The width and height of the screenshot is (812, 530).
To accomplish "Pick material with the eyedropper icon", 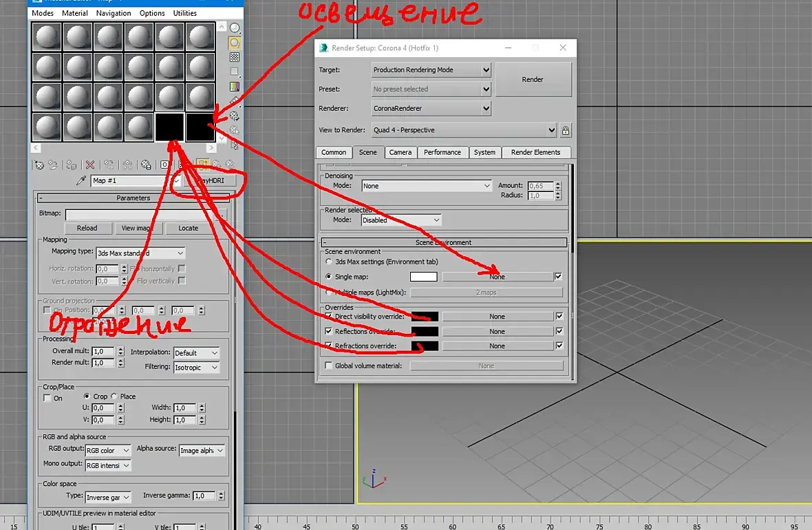I will click(x=81, y=181).
